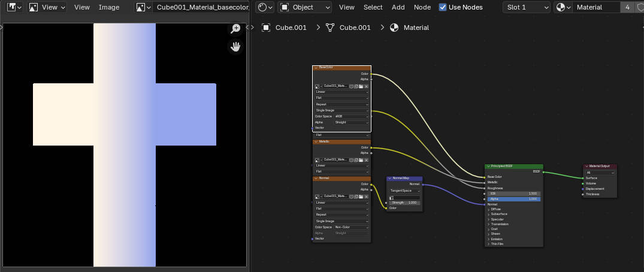Screen dimensions: 644x272
Task: Open the View menu in image editor
Action: coord(81,7)
